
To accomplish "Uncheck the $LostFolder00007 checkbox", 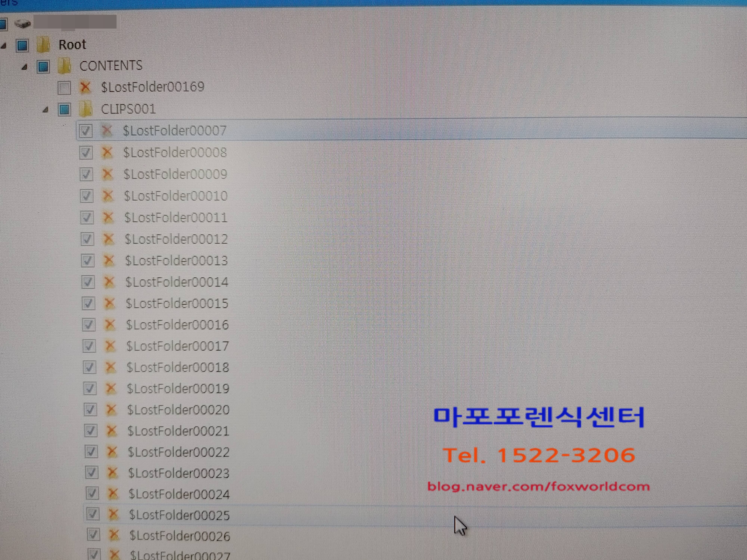I will click(86, 131).
